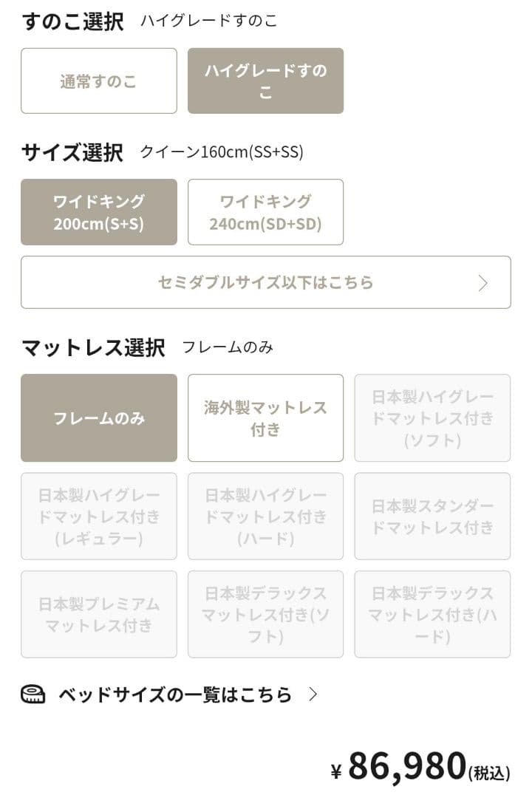Click the measuring tape icon
This screenshot has height=798, width=532.
(x=33, y=695)
